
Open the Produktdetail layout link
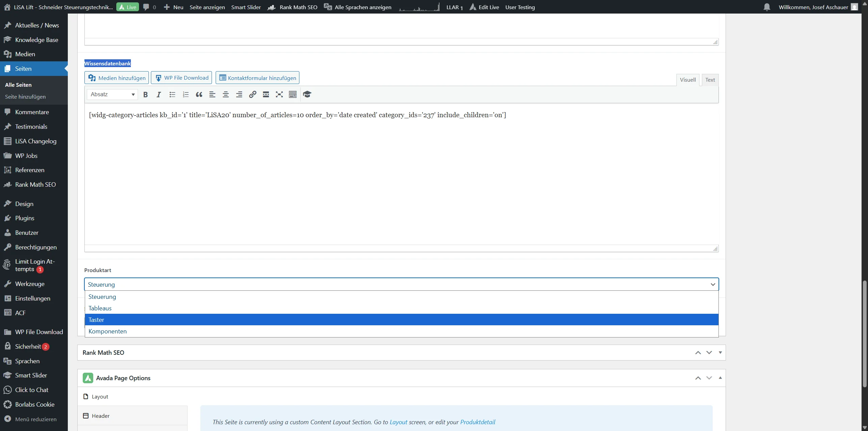477,422
